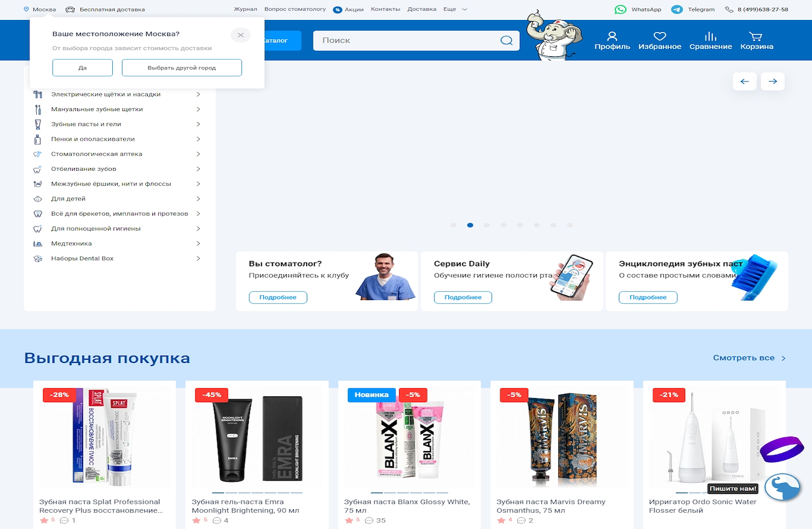
Task: Click the star rating icon on Splat card
Action: point(43,521)
